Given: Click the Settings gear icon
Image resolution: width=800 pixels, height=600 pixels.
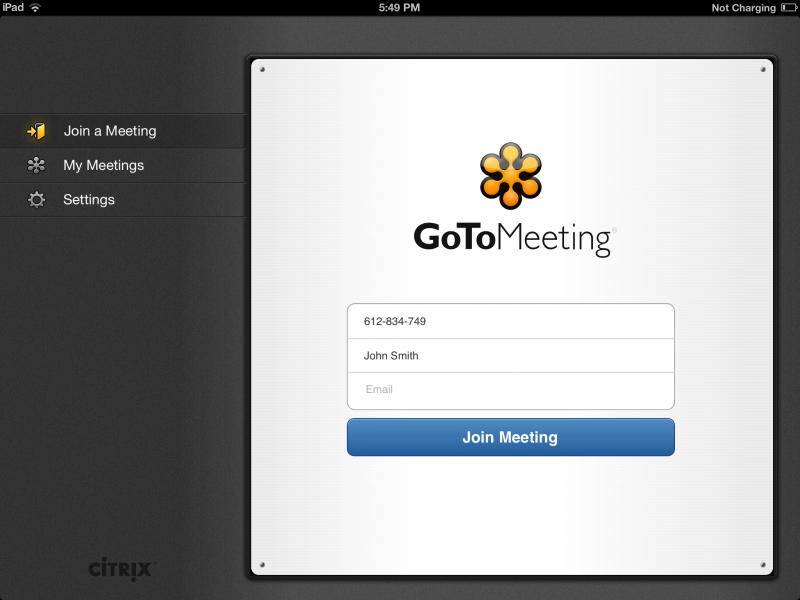Looking at the screenshot, I should pos(36,199).
